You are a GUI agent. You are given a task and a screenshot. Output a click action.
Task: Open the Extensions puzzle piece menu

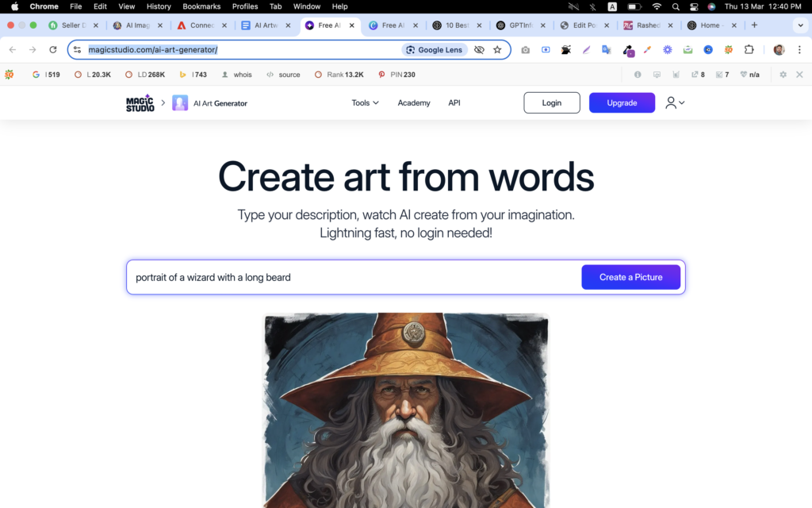(749, 50)
